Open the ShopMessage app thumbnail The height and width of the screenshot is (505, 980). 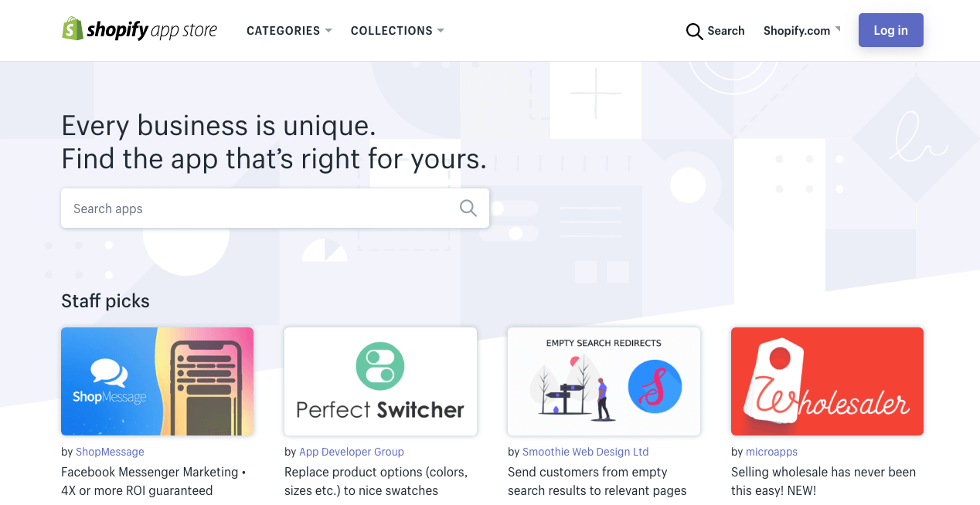[x=157, y=381]
